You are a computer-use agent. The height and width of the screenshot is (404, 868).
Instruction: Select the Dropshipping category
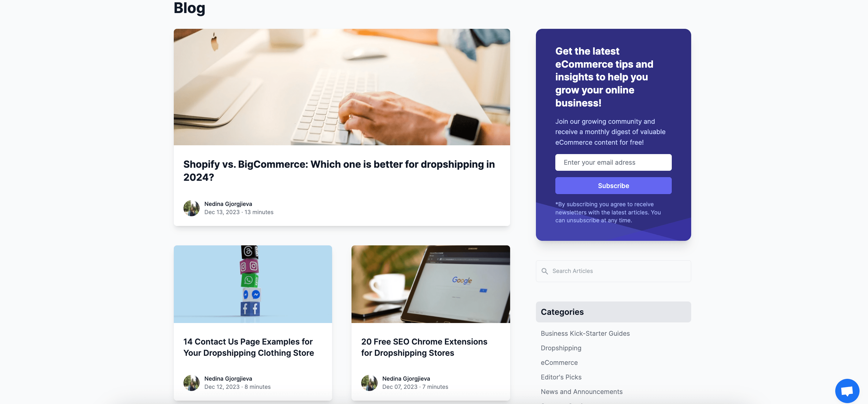pos(561,348)
